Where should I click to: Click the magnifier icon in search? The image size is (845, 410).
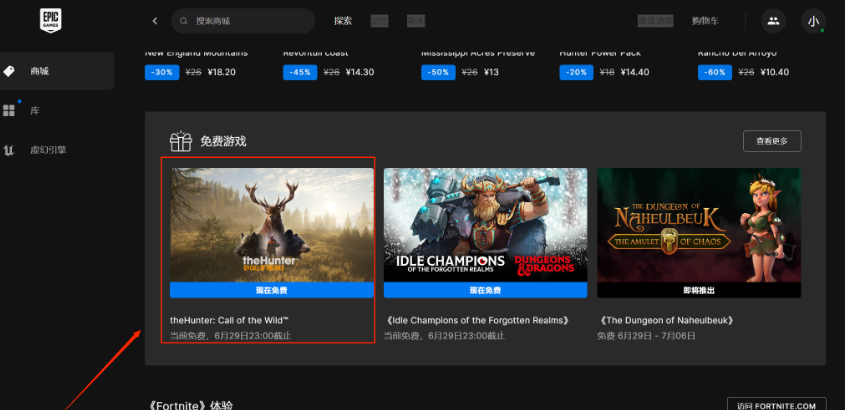tap(184, 21)
